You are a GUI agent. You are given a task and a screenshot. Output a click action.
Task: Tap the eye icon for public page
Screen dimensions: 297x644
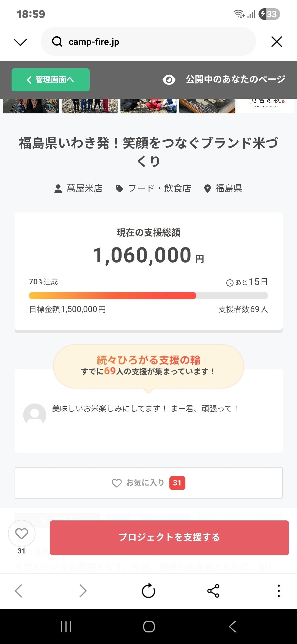click(x=169, y=80)
